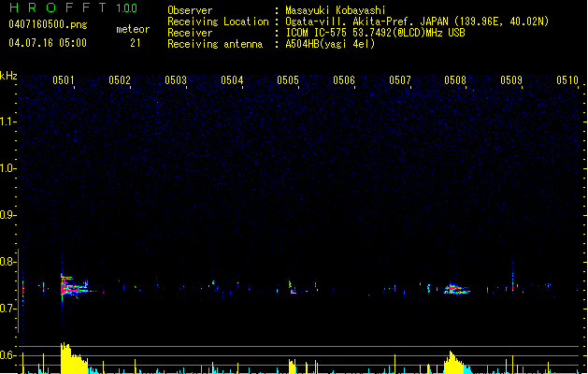Select the HROFFT 1.0.0 title text
588x374 pixels.
74,7
